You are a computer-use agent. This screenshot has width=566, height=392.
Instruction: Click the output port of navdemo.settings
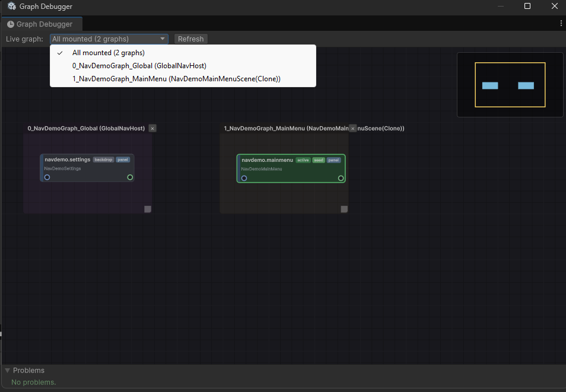coord(130,177)
